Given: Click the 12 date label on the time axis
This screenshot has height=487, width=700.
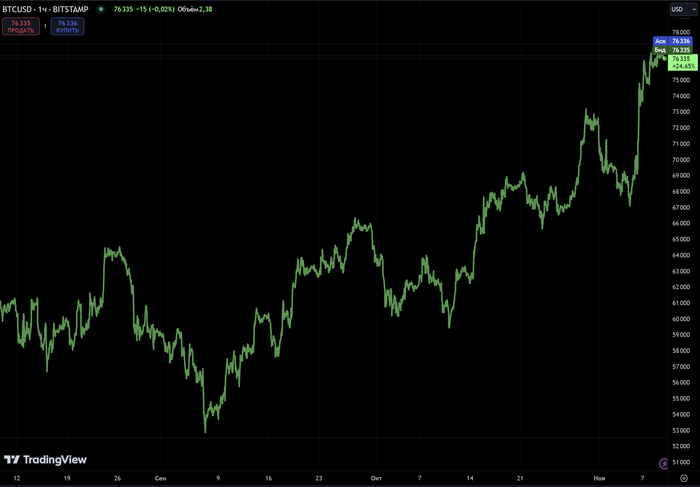Looking at the screenshot, I should pyautogui.click(x=17, y=478).
